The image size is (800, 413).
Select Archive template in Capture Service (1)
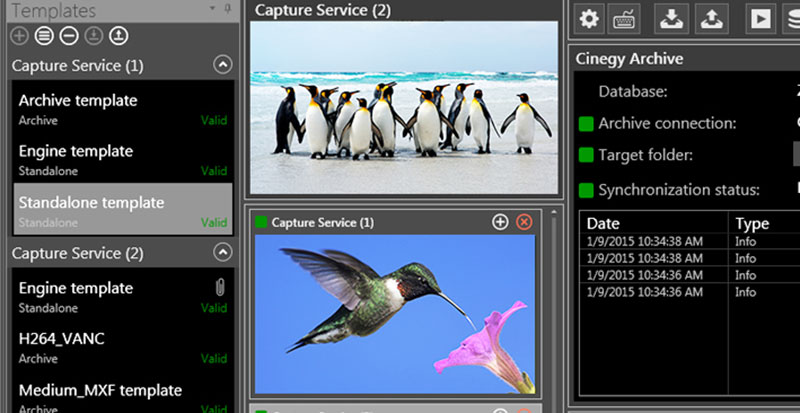click(x=122, y=107)
